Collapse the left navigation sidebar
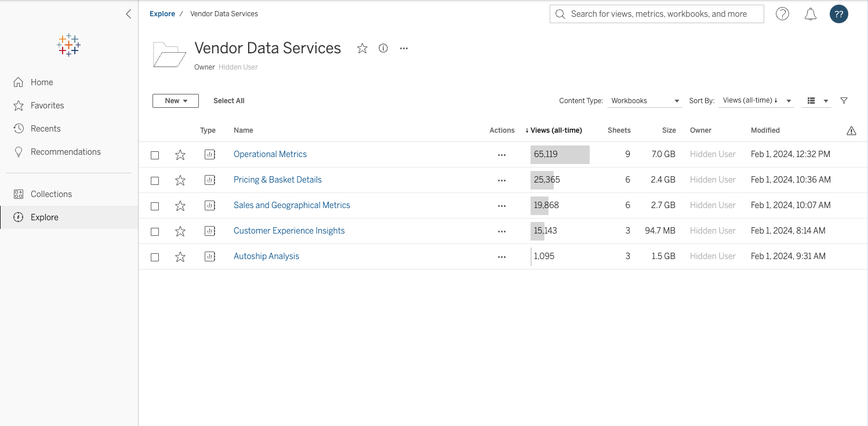This screenshot has width=868, height=426. [x=129, y=14]
